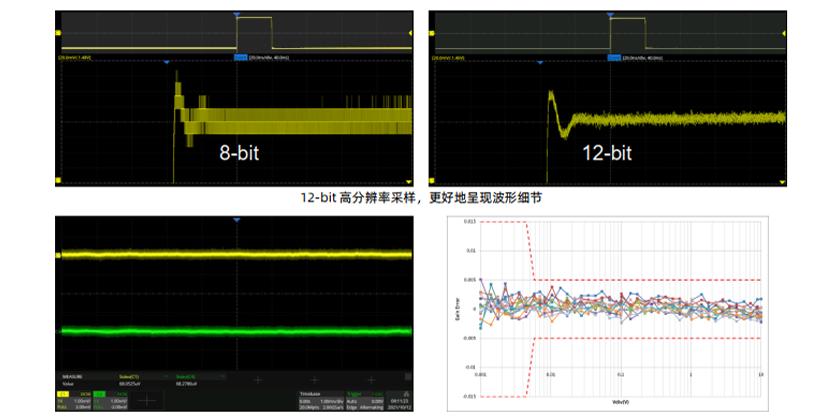
Task: Click yellow right-edge trigger marker in 12-bit overview
Action: click(783, 33)
